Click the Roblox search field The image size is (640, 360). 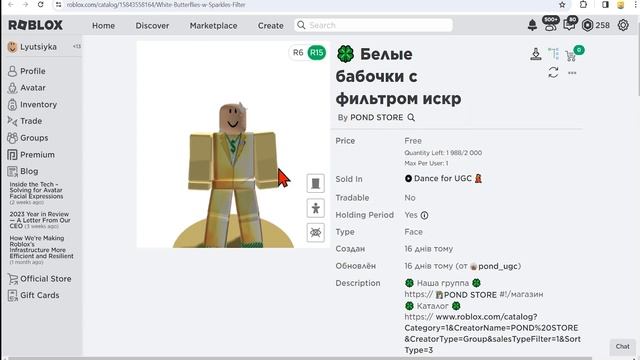coord(373,25)
